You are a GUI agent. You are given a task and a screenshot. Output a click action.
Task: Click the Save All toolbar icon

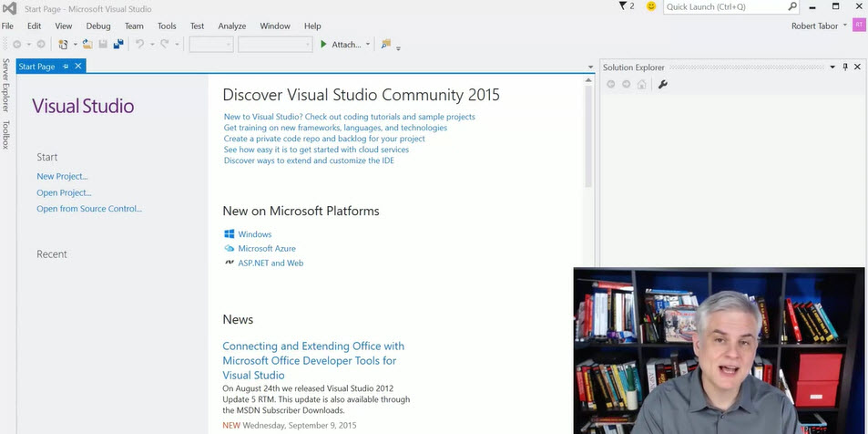[117, 44]
